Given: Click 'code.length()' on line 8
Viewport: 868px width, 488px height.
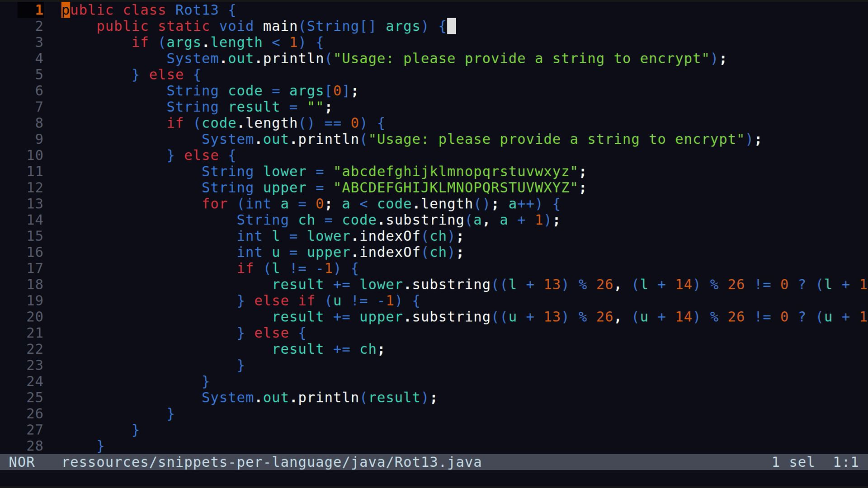Looking at the screenshot, I should coord(258,123).
